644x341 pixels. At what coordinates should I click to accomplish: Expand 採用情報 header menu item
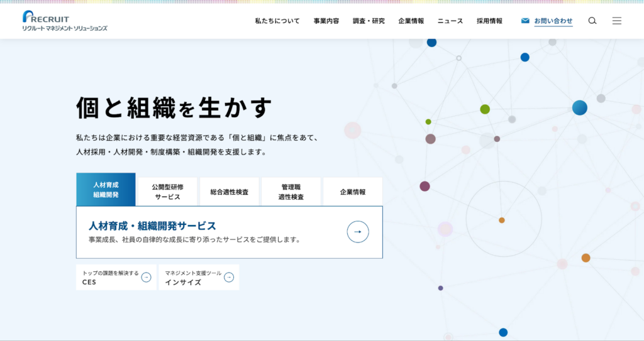pyautogui.click(x=489, y=21)
